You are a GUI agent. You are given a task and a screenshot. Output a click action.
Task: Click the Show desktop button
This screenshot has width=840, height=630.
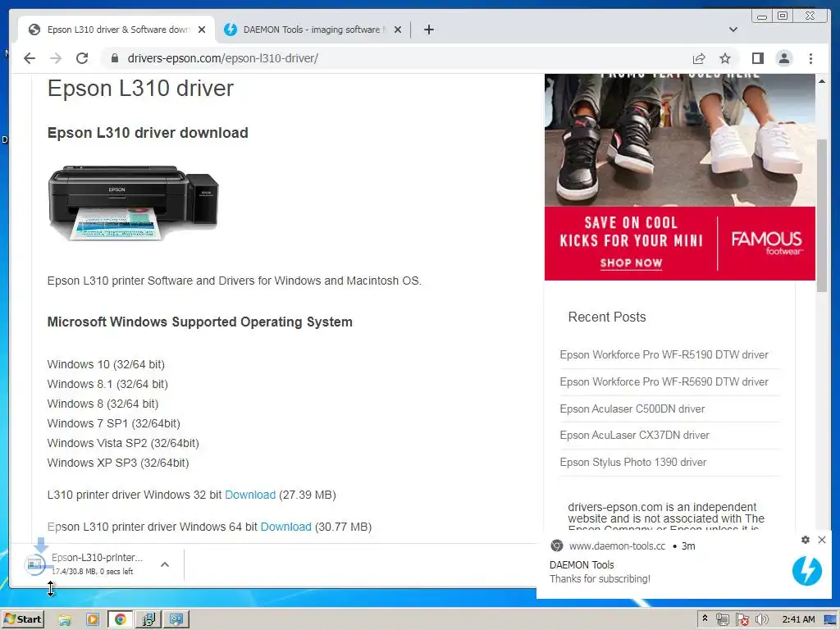point(832,620)
